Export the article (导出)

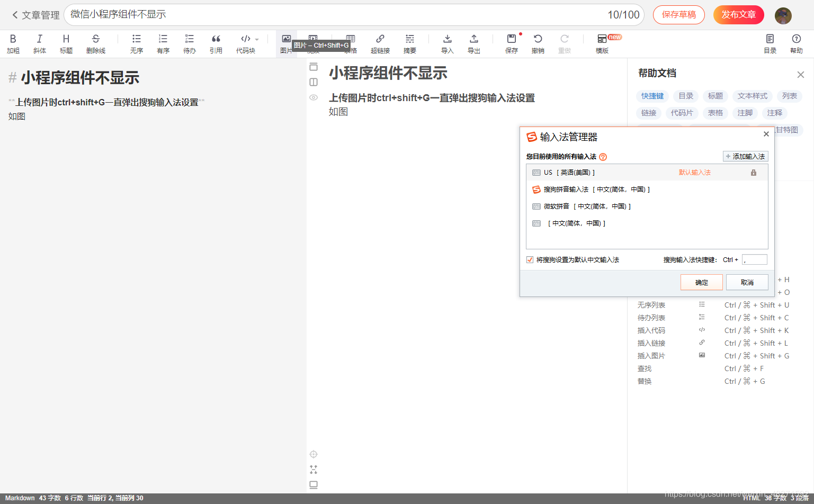(474, 43)
